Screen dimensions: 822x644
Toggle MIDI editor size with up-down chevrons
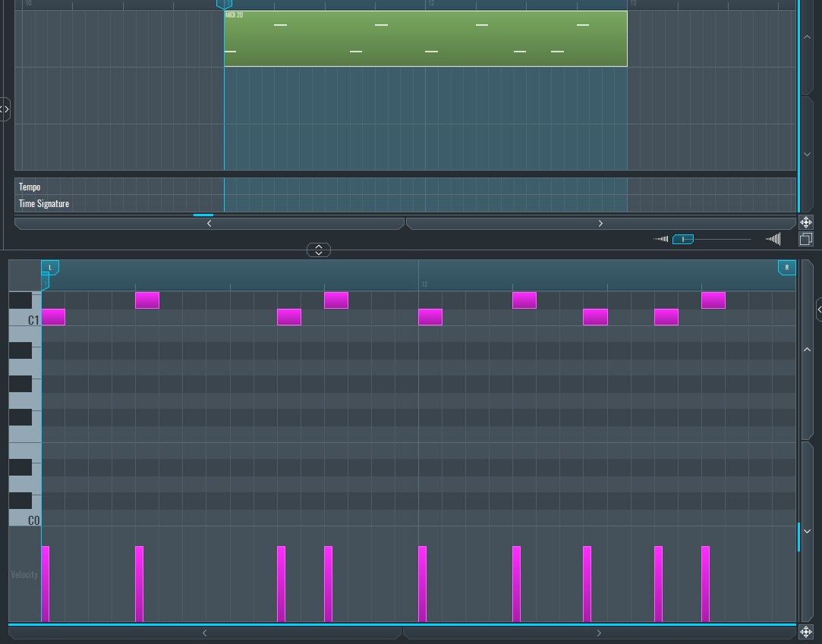(x=319, y=250)
